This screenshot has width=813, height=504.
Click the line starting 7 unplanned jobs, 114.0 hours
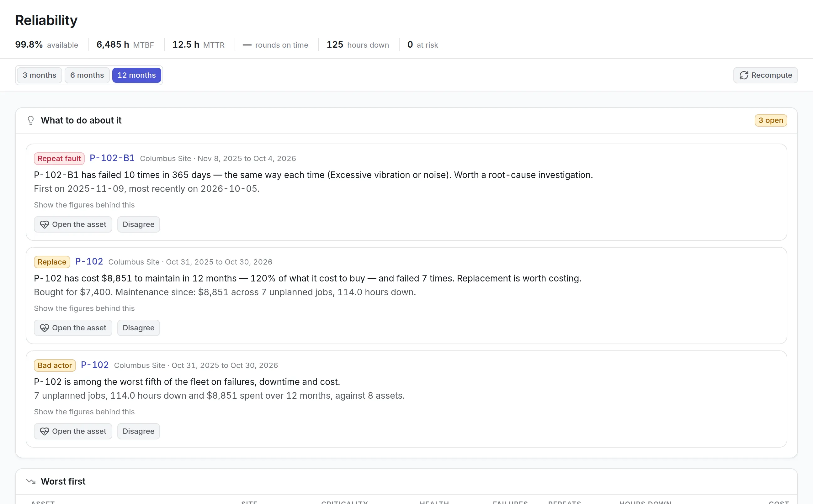pyautogui.click(x=220, y=395)
